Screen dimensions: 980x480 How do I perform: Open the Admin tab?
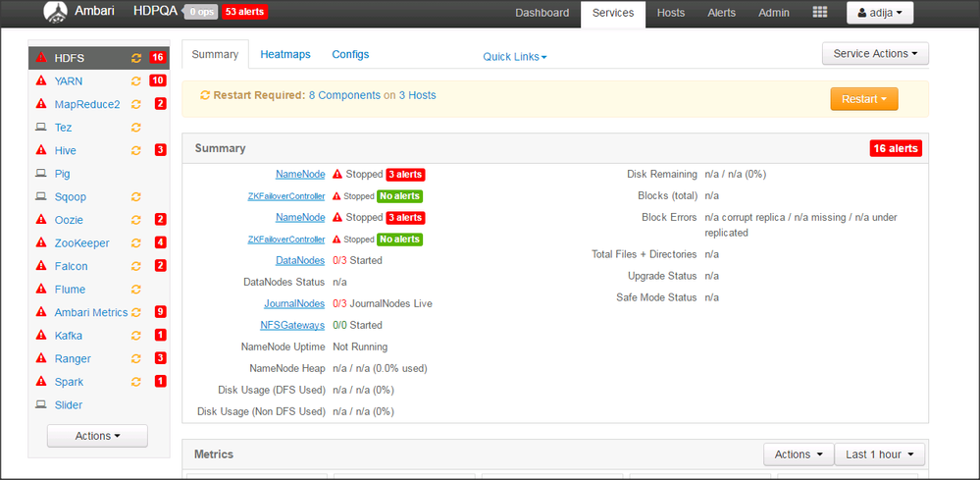point(774,13)
